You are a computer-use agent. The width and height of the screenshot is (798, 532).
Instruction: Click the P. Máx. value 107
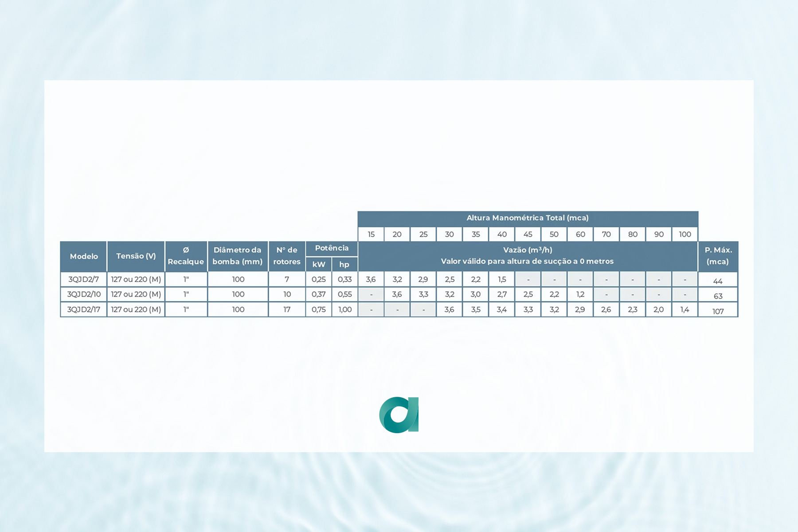(718, 311)
